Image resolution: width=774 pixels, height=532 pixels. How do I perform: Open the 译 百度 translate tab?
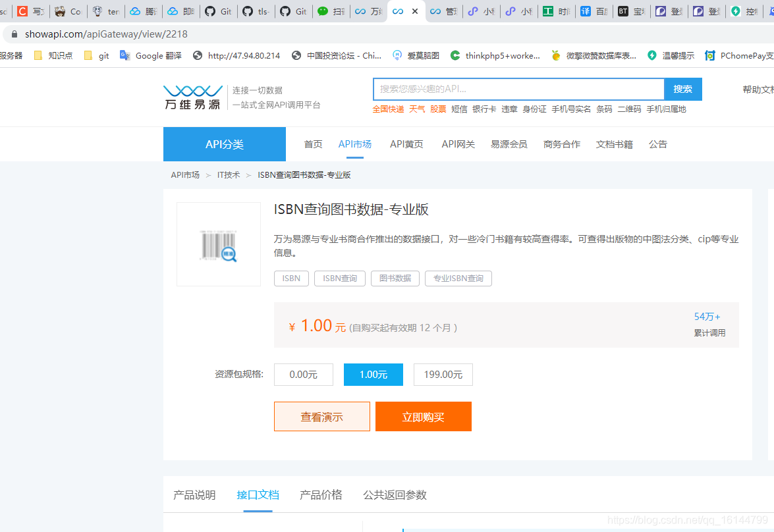pos(594,11)
